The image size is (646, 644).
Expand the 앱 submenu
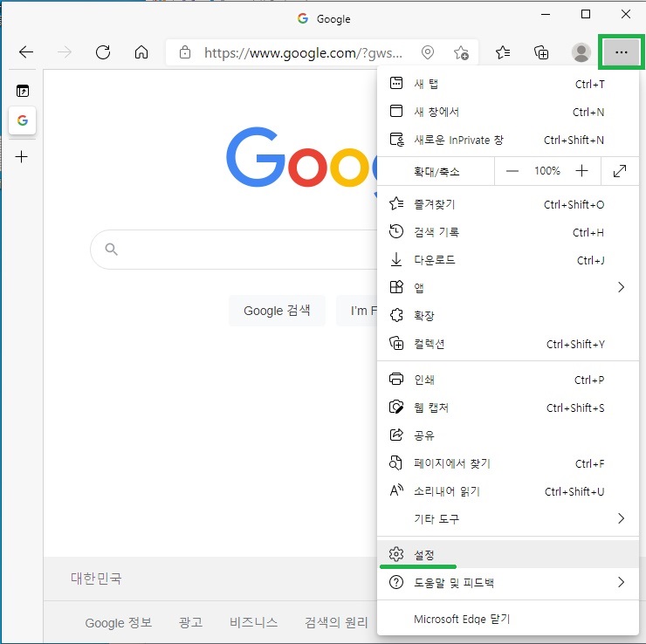click(x=507, y=287)
